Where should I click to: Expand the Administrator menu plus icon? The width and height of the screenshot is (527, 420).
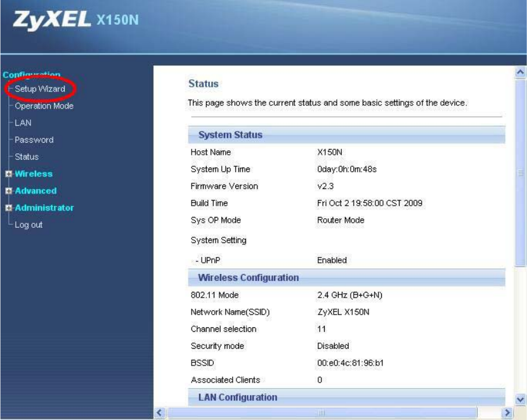pyautogui.click(x=9, y=208)
